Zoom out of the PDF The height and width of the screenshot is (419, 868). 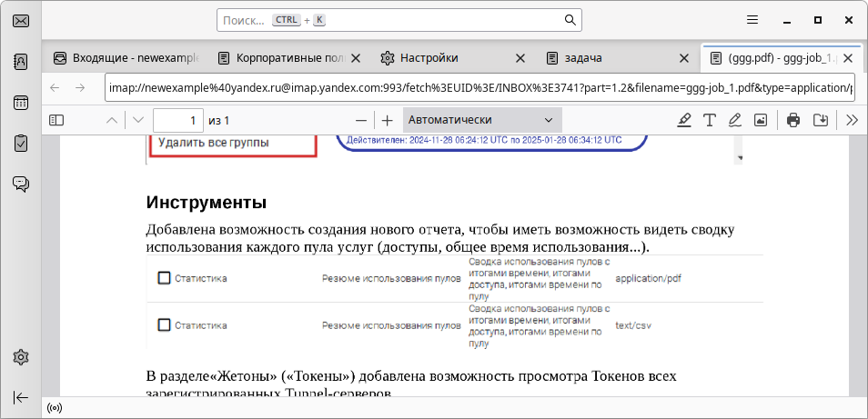361,120
